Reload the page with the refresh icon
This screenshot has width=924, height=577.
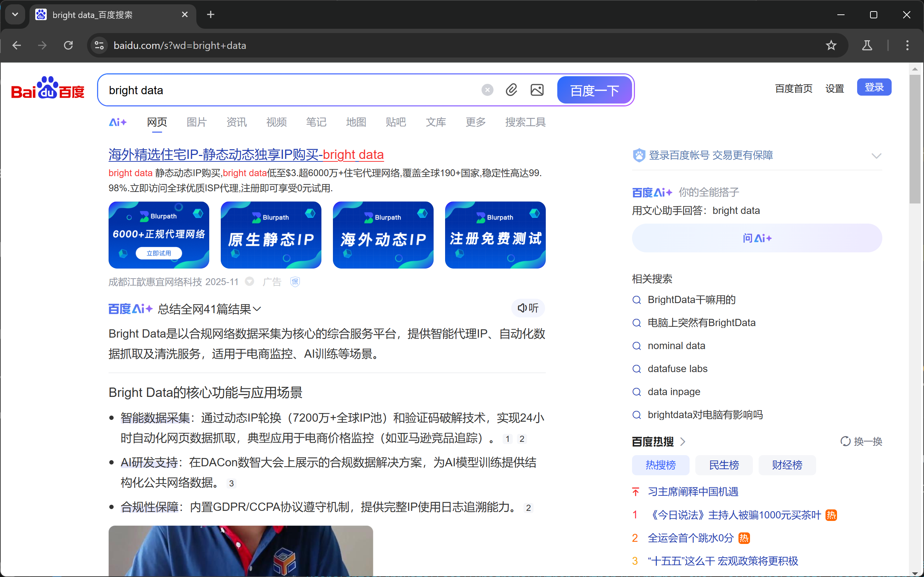pyautogui.click(x=68, y=45)
